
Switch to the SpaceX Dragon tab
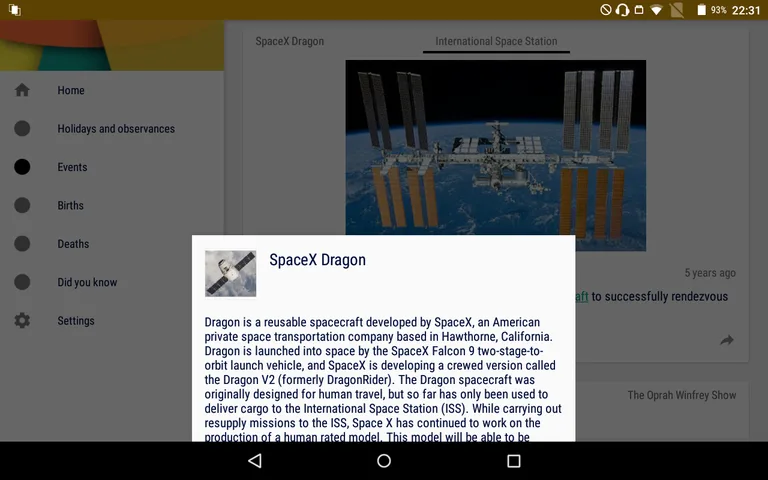tap(289, 42)
